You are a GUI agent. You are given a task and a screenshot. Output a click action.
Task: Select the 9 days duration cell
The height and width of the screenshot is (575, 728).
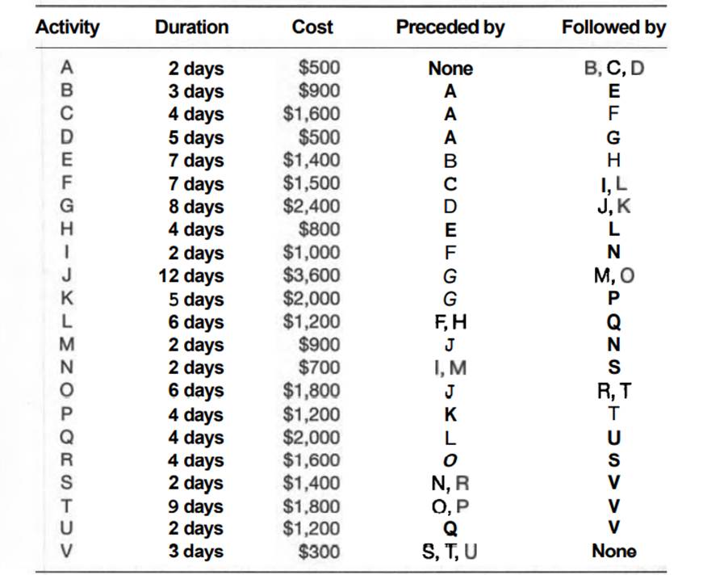coord(195,506)
